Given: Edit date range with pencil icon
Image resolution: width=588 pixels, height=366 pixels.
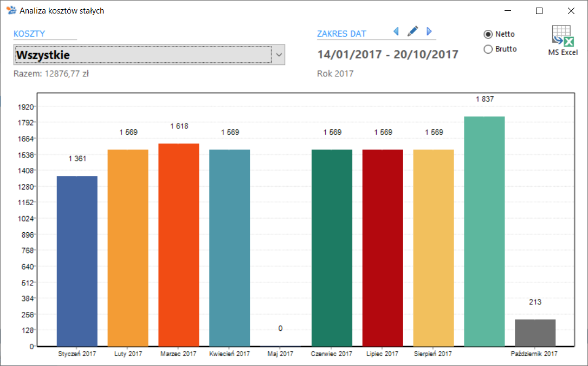Looking at the screenshot, I should click(412, 31).
